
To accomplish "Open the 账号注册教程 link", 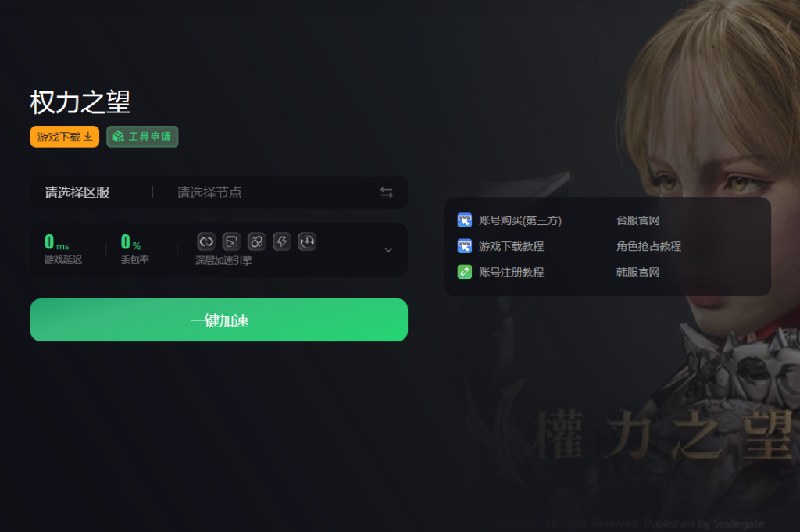I will 511,273.
